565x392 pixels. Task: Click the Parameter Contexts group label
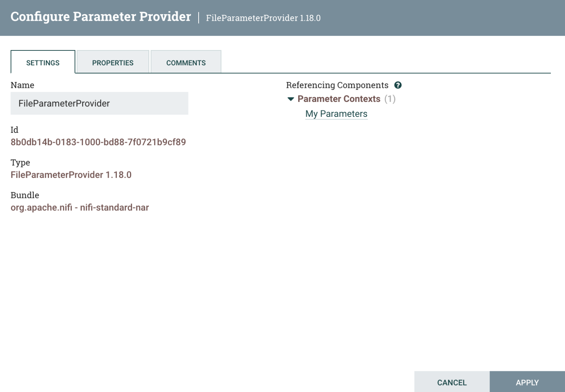point(339,99)
